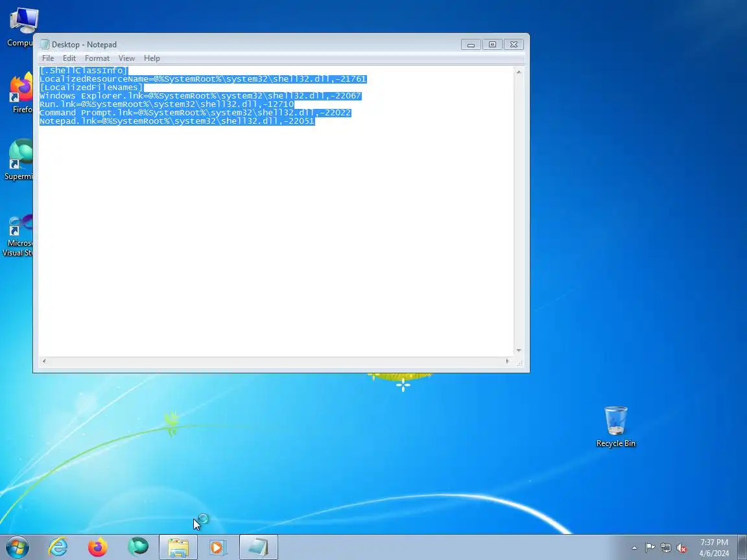Click the Notepad.lnk line
Image resolution: width=747 pixels, height=560 pixels.
click(177, 121)
